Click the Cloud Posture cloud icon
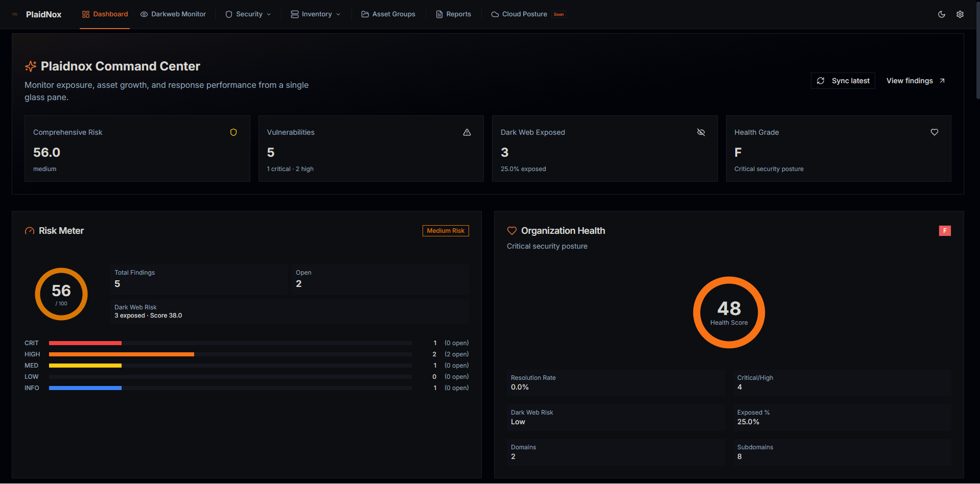 494,14
